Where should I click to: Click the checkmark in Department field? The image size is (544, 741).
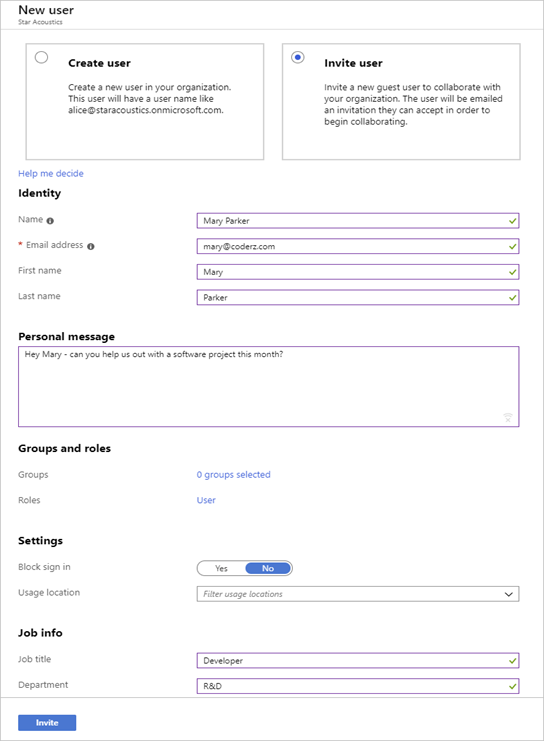click(x=512, y=686)
